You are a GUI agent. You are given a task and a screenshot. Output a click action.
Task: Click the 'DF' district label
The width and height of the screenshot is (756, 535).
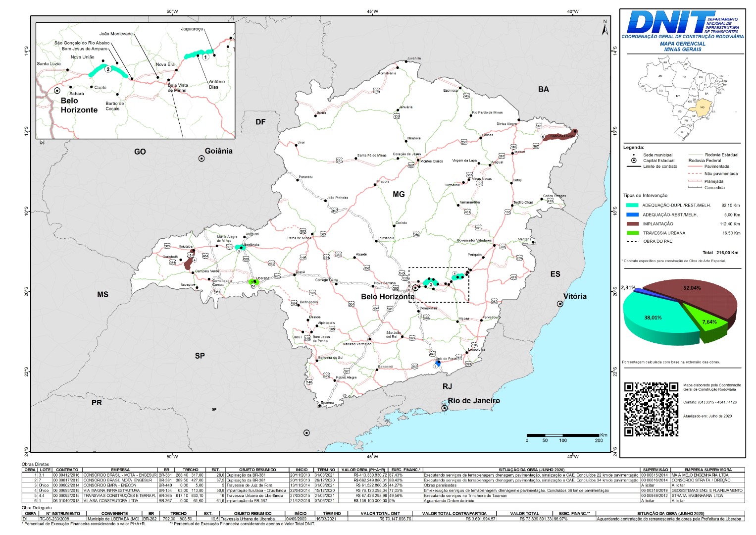point(260,122)
